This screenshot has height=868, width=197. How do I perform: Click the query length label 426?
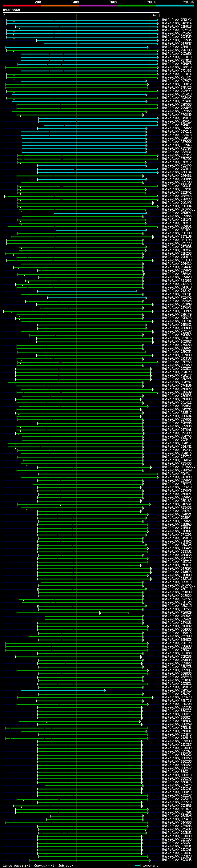tap(155, 15)
